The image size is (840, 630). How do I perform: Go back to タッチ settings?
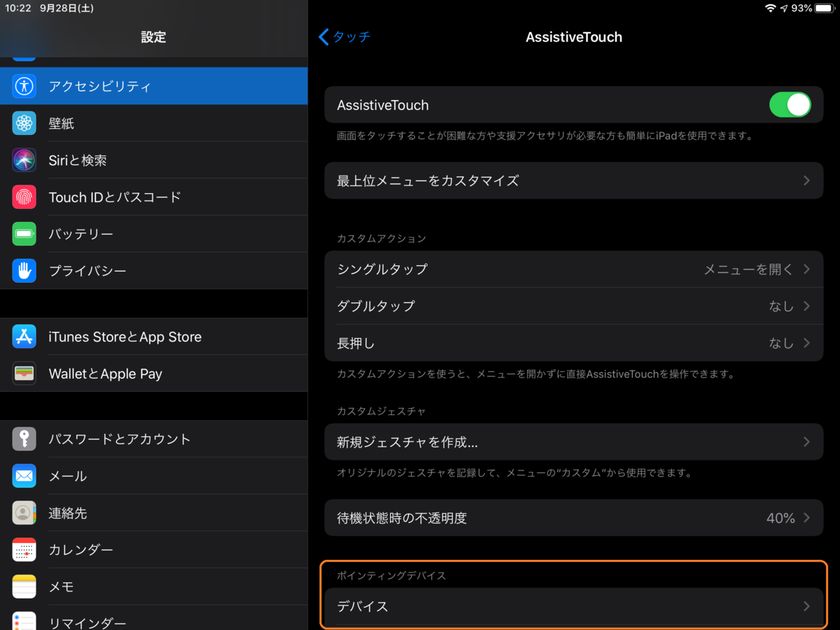pos(344,37)
